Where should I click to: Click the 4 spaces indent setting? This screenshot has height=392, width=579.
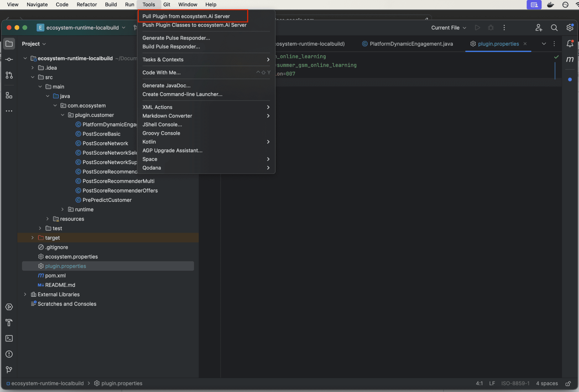pos(547,383)
